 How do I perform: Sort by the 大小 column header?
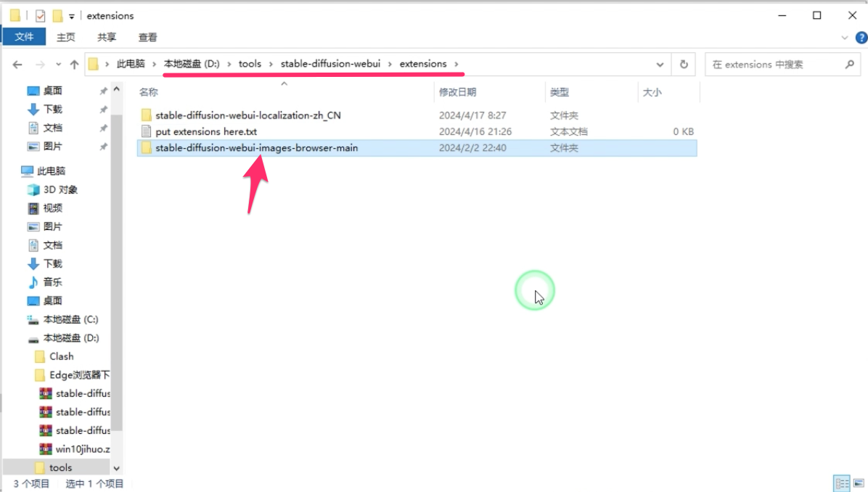652,92
